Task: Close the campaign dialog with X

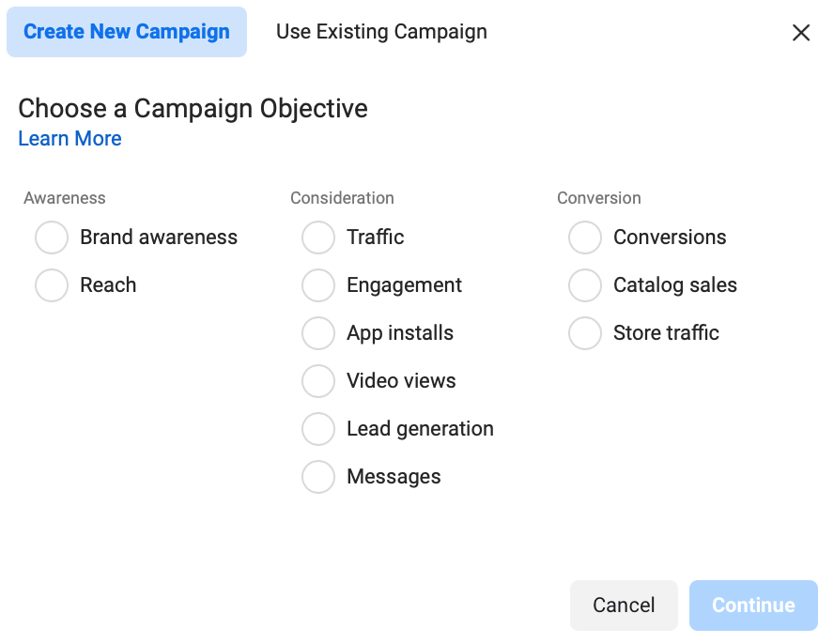Action: (801, 33)
